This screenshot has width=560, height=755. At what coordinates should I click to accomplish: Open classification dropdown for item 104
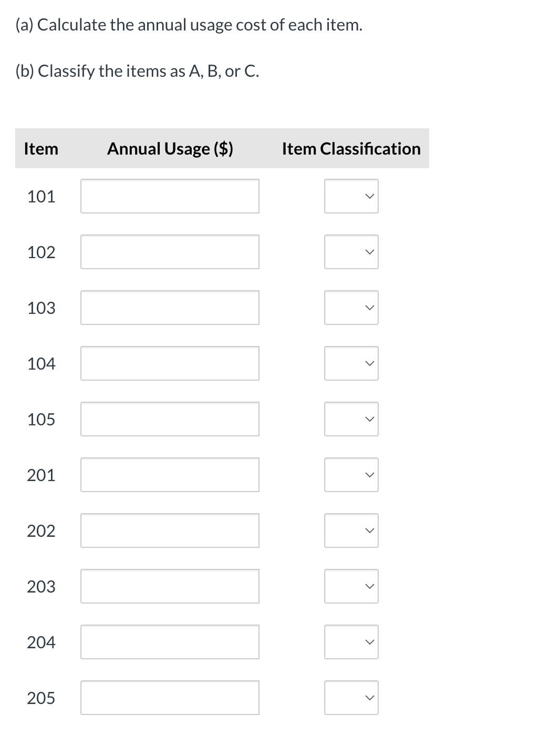coord(351,363)
